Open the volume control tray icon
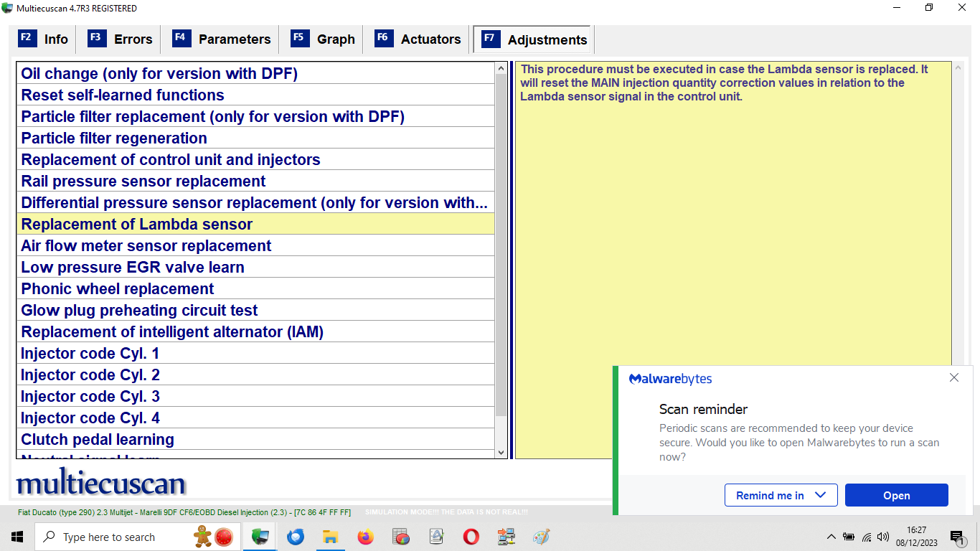The height and width of the screenshot is (551, 980). (883, 537)
